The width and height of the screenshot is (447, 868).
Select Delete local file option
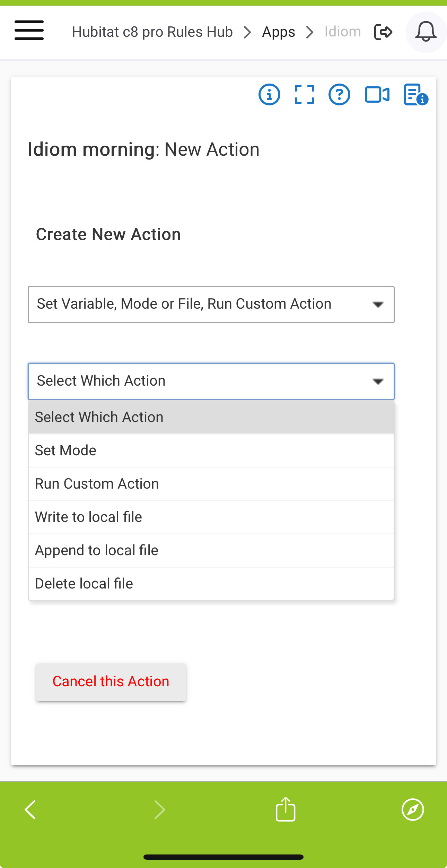(211, 584)
